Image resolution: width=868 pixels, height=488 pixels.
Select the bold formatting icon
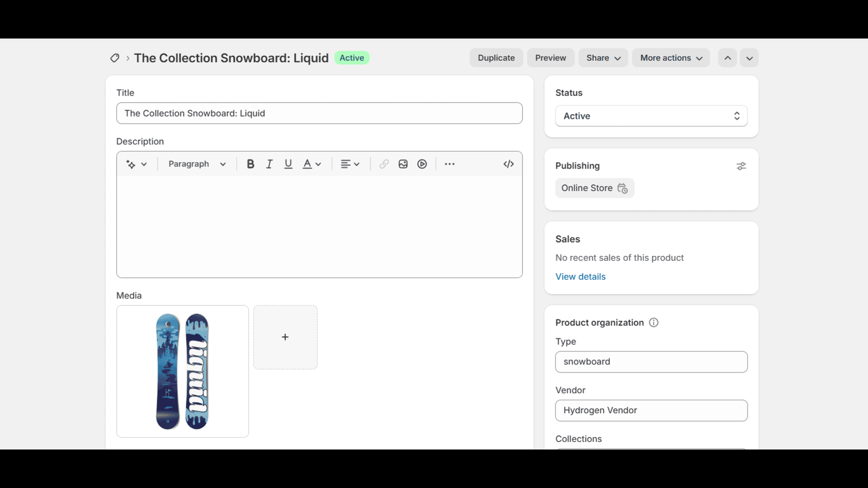(x=250, y=163)
